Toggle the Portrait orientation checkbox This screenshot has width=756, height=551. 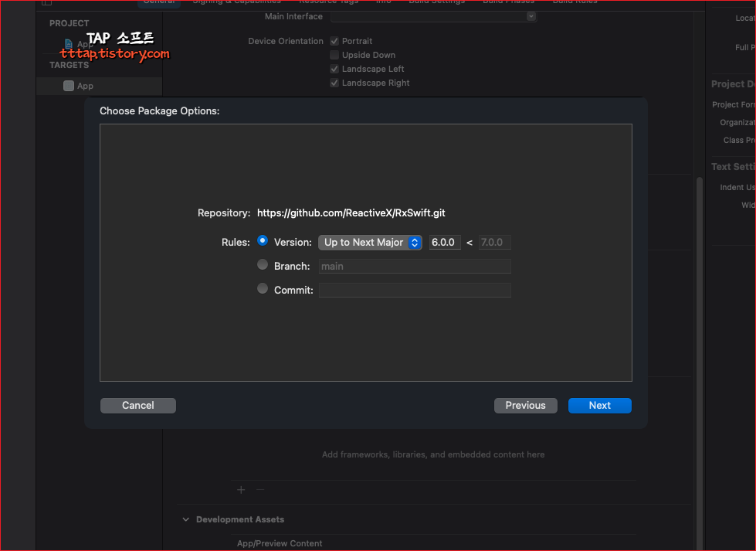point(334,41)
